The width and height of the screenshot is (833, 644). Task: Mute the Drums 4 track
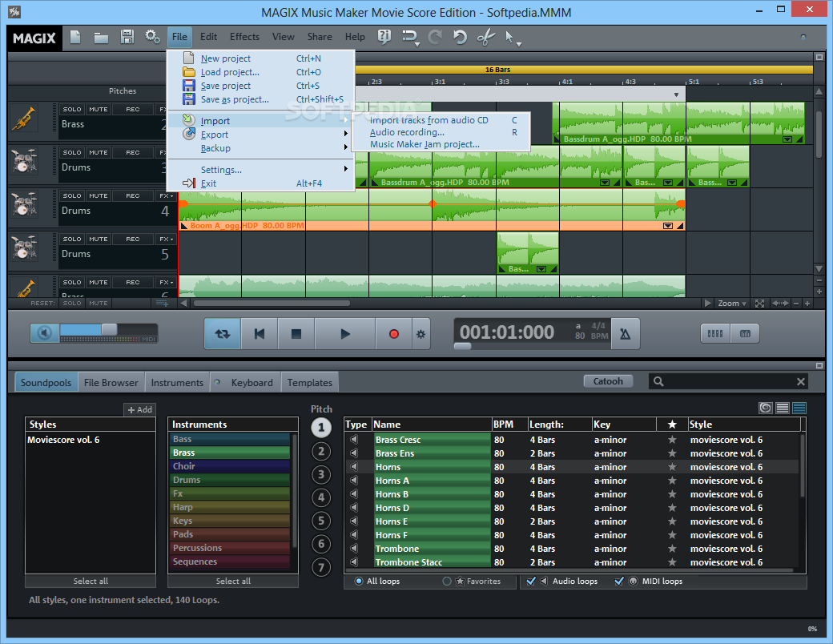(99, 195)
